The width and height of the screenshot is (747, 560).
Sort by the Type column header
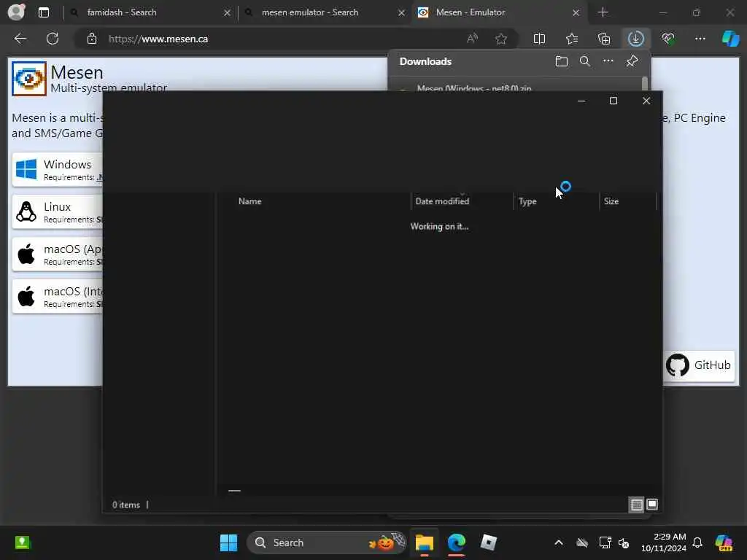pyautogui.click(x=557, y=201)
